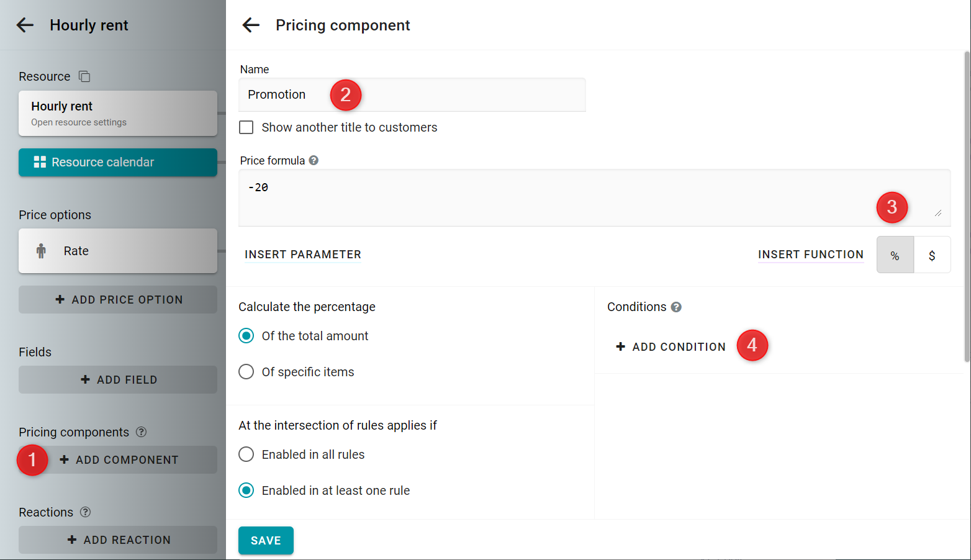This screenshot has height=560, width=971.
Task: Click ADD FIELD button
Action: coord(118,379)
